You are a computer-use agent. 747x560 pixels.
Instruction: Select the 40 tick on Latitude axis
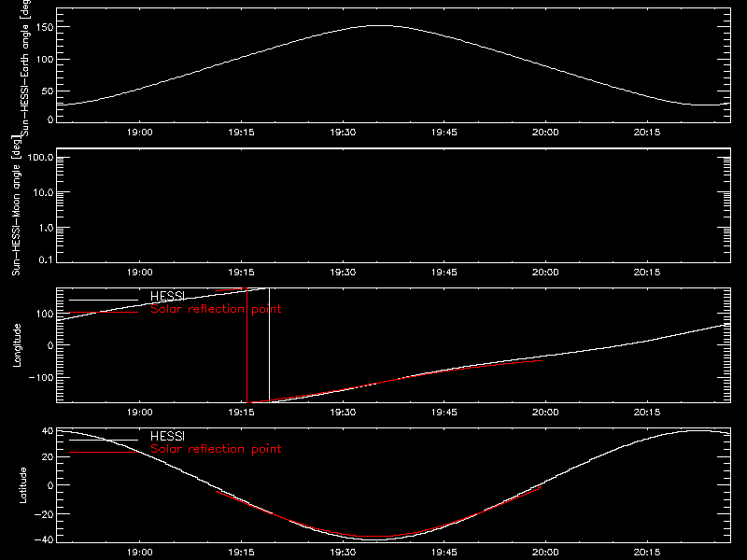coord(48,431)
